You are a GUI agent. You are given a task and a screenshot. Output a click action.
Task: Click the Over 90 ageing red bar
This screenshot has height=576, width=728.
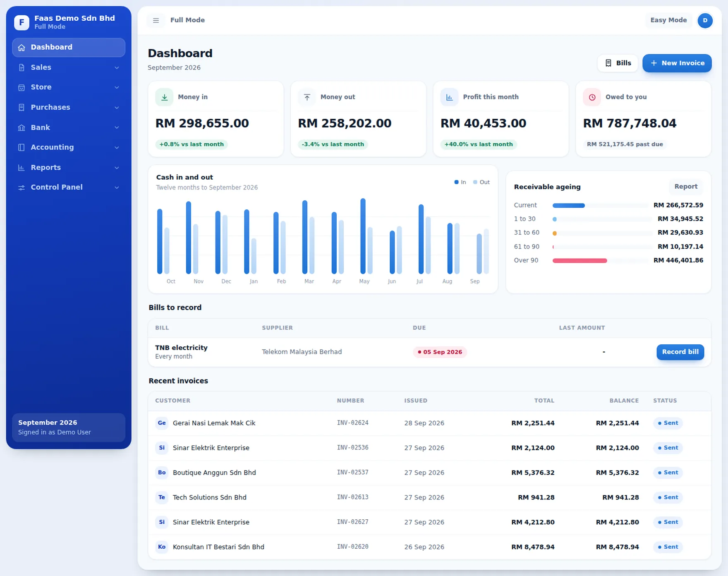pos(580,261)
